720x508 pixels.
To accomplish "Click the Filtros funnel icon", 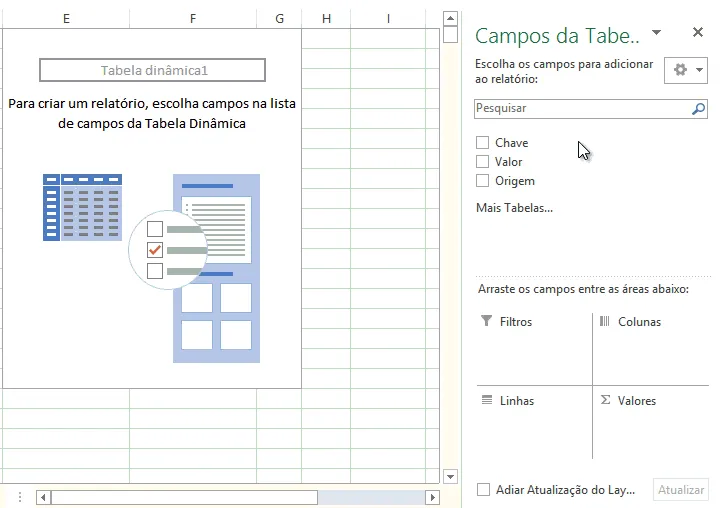I will 486,321.
